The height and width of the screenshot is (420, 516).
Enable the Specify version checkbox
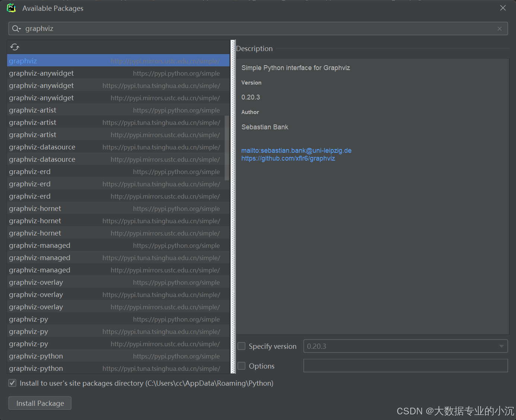coord(241,346)
